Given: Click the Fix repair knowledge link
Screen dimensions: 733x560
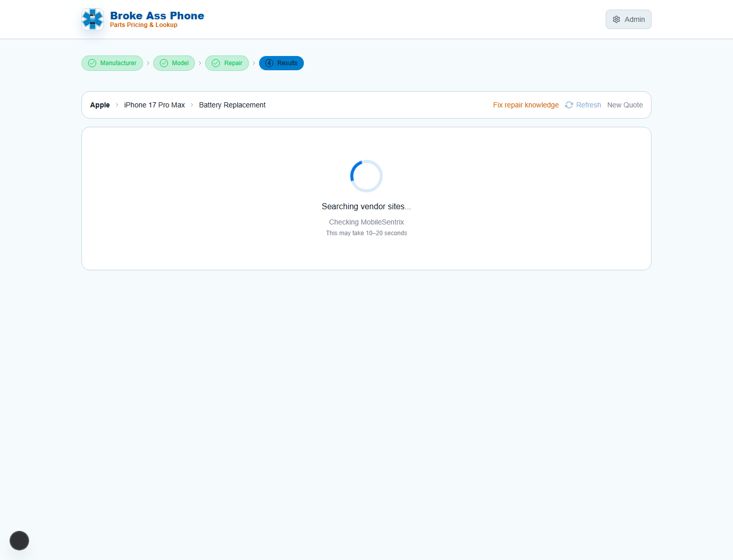Looking at the screenshot, I should pos(526,105).
